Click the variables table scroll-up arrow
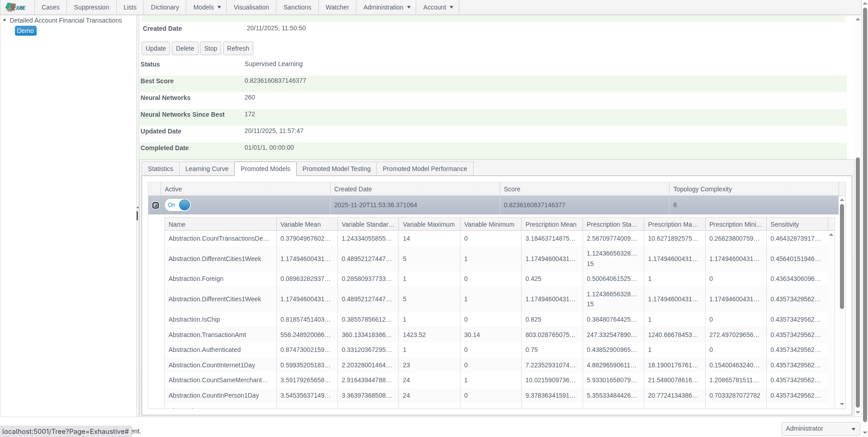This screenshot has width=868, height=437. [831, 235]
